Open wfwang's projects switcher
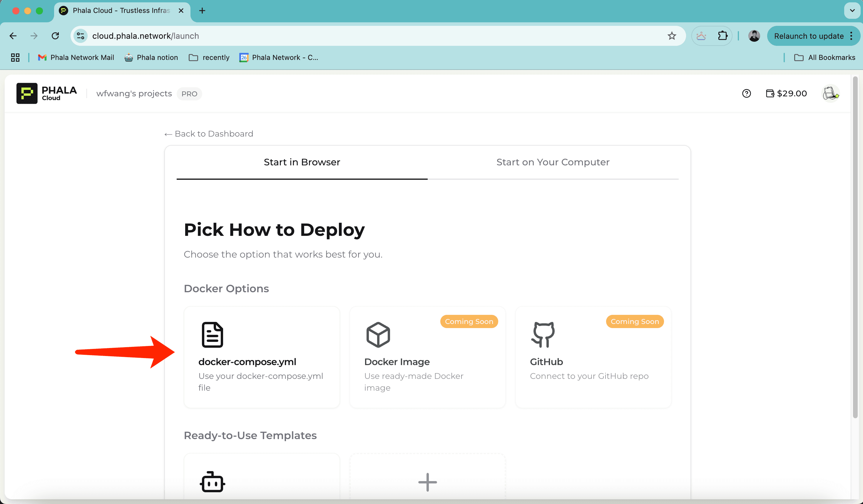This screenshot has height=504, width=863. point(134,93)
